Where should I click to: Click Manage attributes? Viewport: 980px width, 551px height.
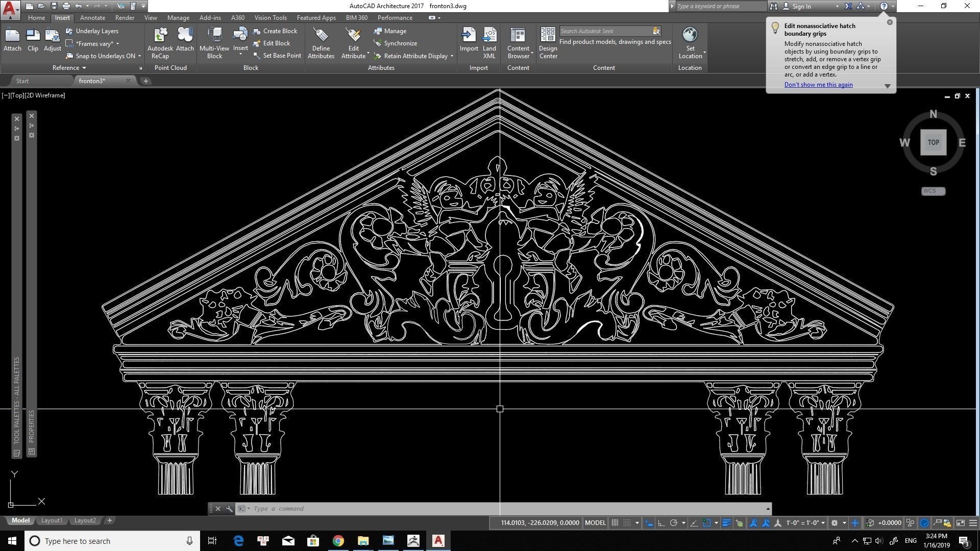point(390,31)
